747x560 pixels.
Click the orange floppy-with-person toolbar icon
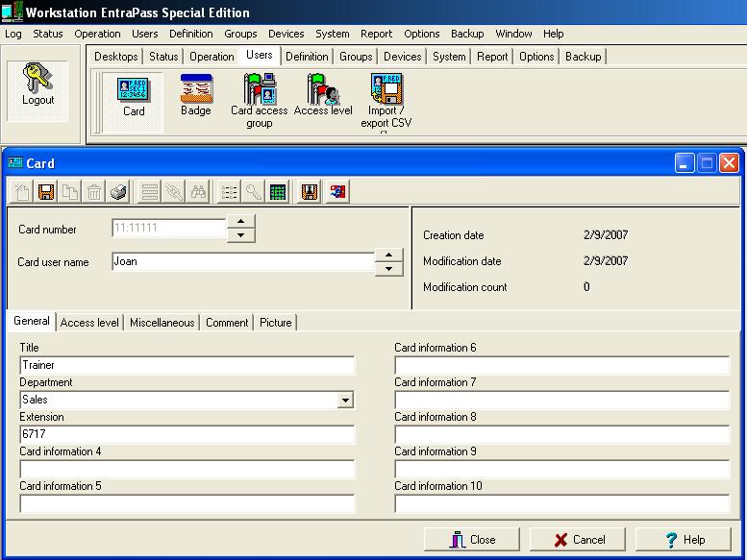point(310,192)
